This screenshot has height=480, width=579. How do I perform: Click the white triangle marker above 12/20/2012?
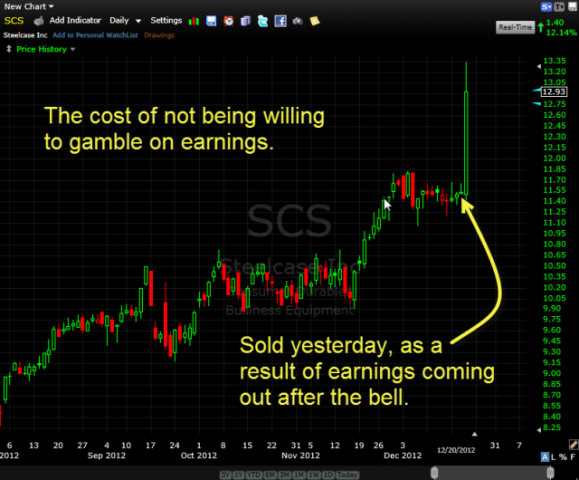pyautogui.click(x=474, y=434)
